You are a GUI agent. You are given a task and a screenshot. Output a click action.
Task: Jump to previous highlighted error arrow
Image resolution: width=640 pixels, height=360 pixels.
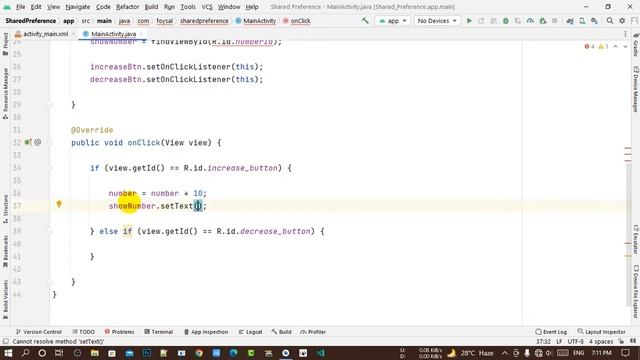tap(616, 47)
